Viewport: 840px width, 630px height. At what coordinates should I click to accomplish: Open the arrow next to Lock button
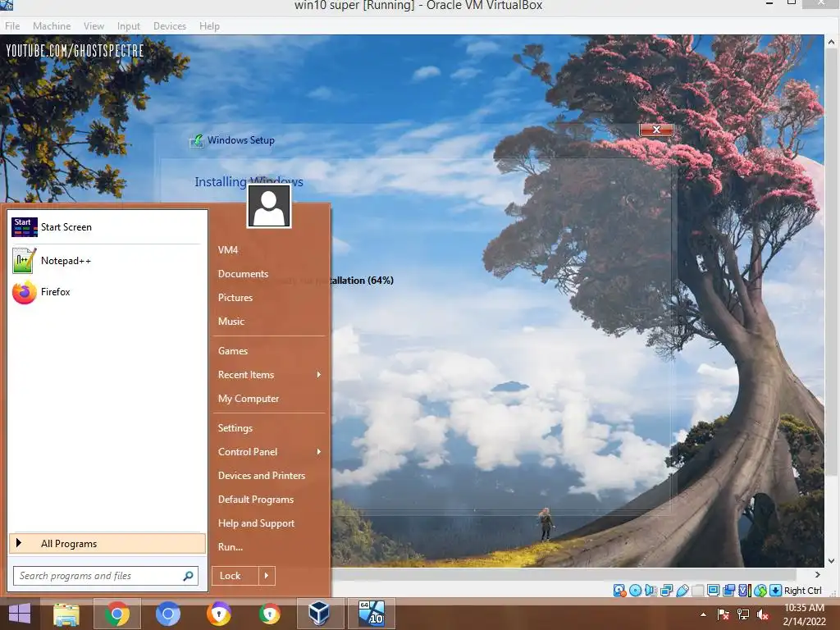267,576
